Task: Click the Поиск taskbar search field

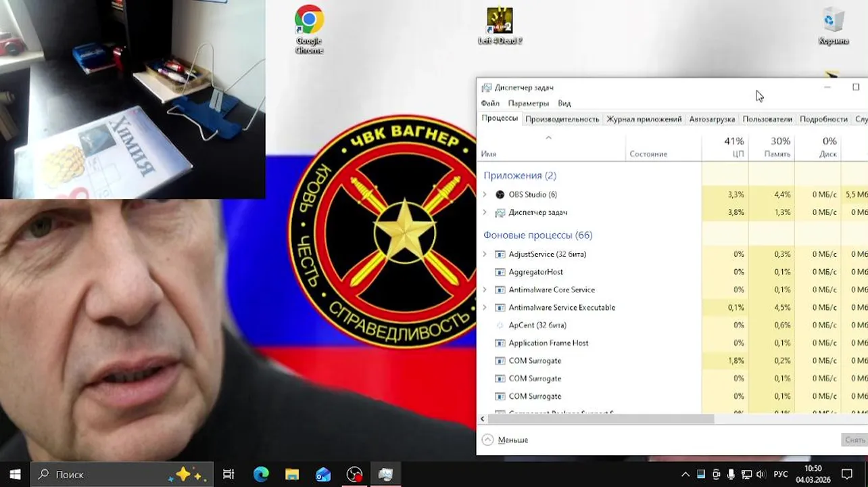Action: [122, 474]
